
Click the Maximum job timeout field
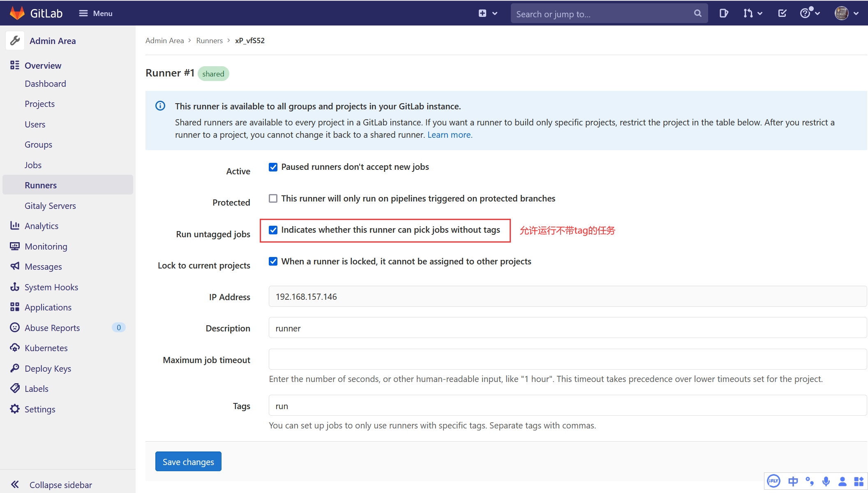tap(567, 359)
